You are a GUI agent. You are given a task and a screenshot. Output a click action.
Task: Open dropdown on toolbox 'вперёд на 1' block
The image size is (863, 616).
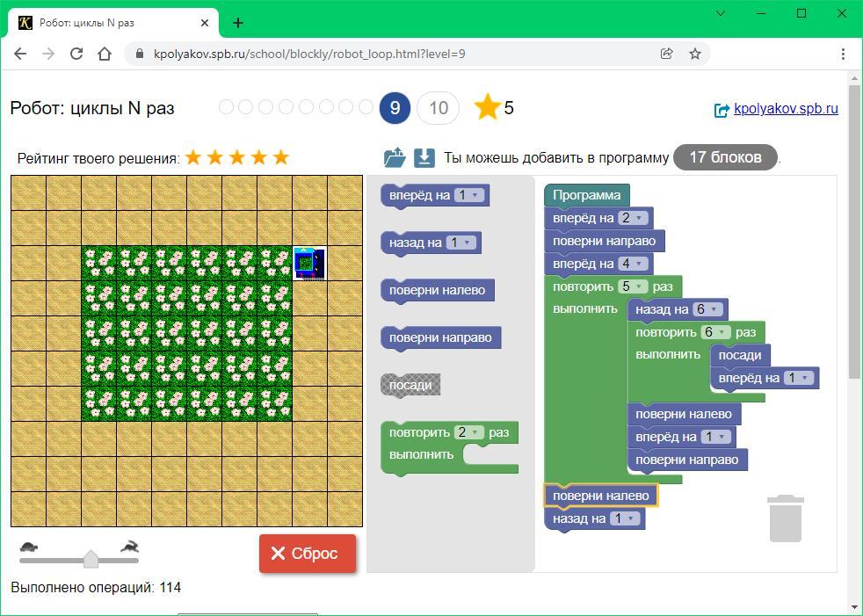(x=469, y=195)
